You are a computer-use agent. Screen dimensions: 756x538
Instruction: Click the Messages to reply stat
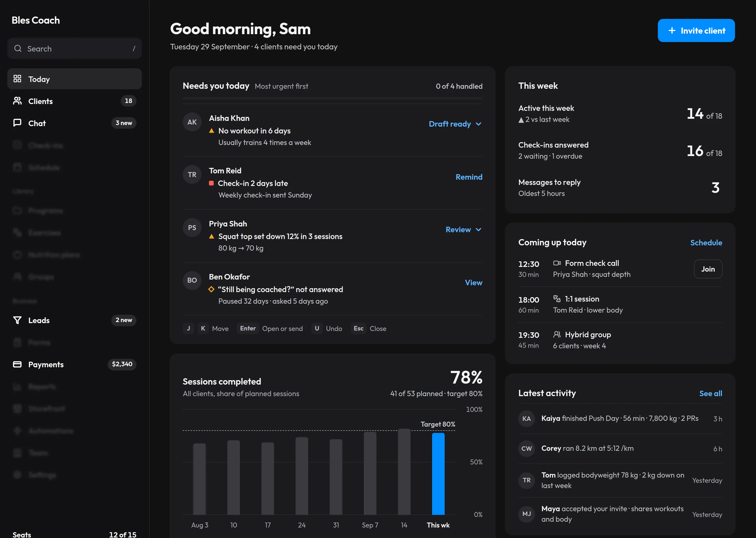tap(620, 188)
